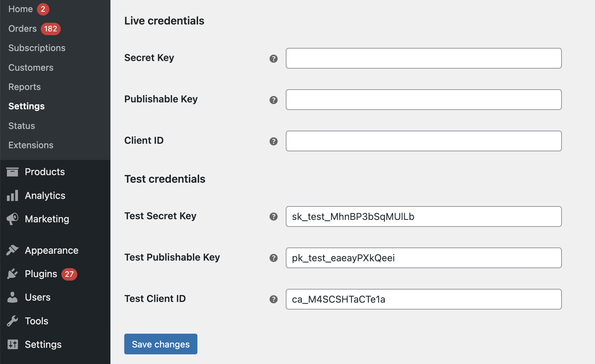Click the Products archive box icon
Viewport: 595px width, 364px height.
pyautogui.click(x=12, y=172)
